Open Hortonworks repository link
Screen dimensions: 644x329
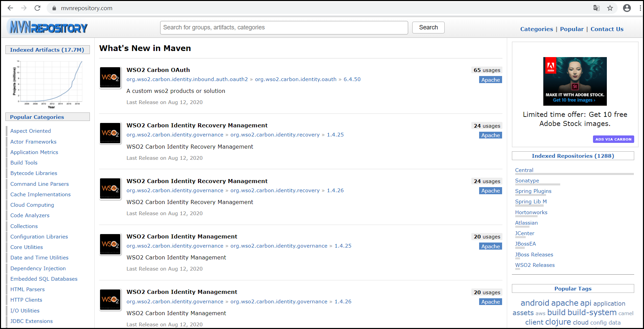[531, 212]
